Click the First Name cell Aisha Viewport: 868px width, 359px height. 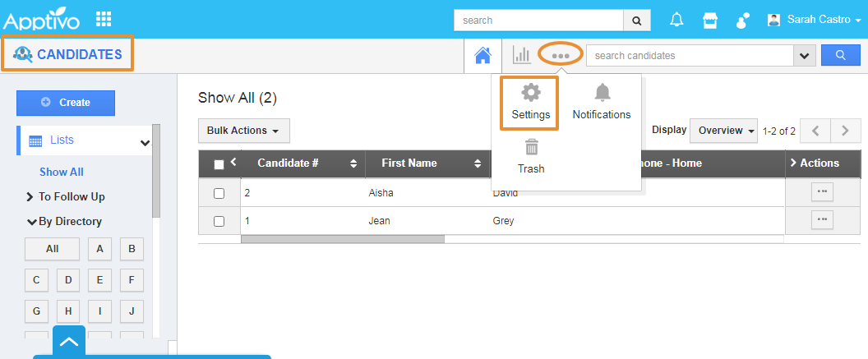379,193
